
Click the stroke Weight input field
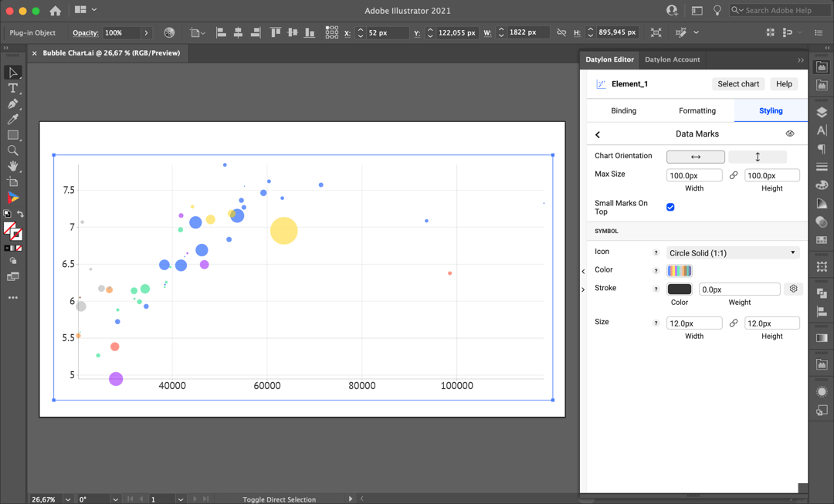point(739,288)
